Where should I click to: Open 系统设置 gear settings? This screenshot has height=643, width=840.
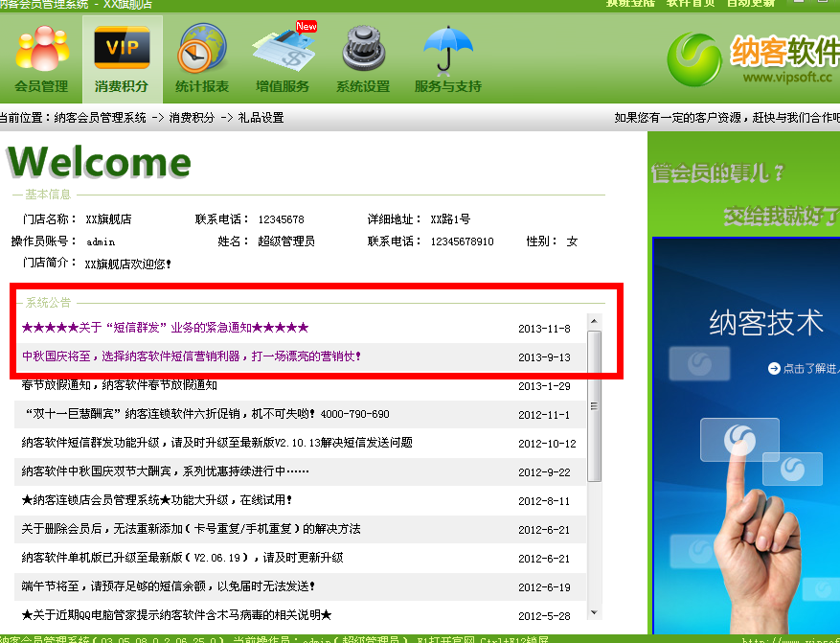(x=363, y=58)
